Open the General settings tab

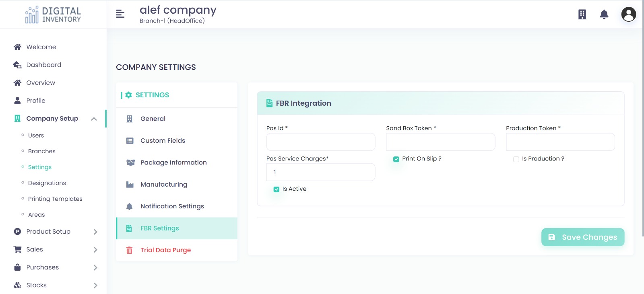[x=177, y=119]
